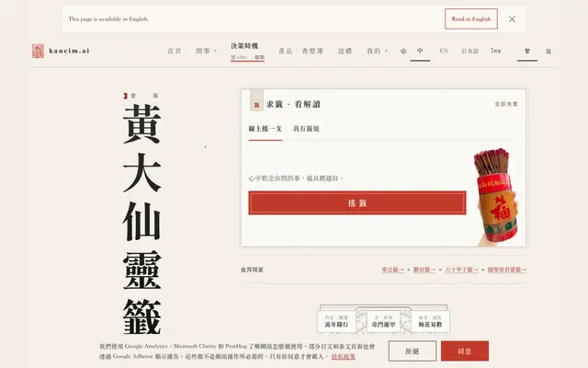Click the 求籤 · 看解讀 heading
Viewport: 588px width, 368px height.
293,104
